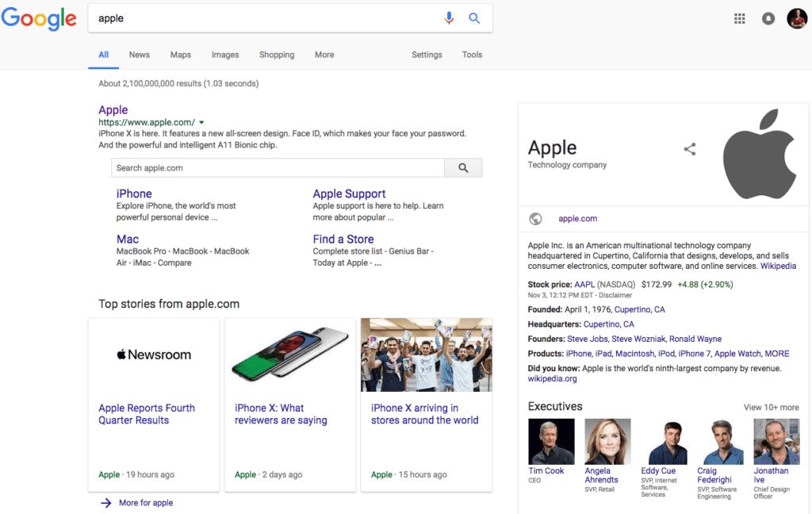Open the iPhone X phone image thumbnail

click(x=290, y=355)
